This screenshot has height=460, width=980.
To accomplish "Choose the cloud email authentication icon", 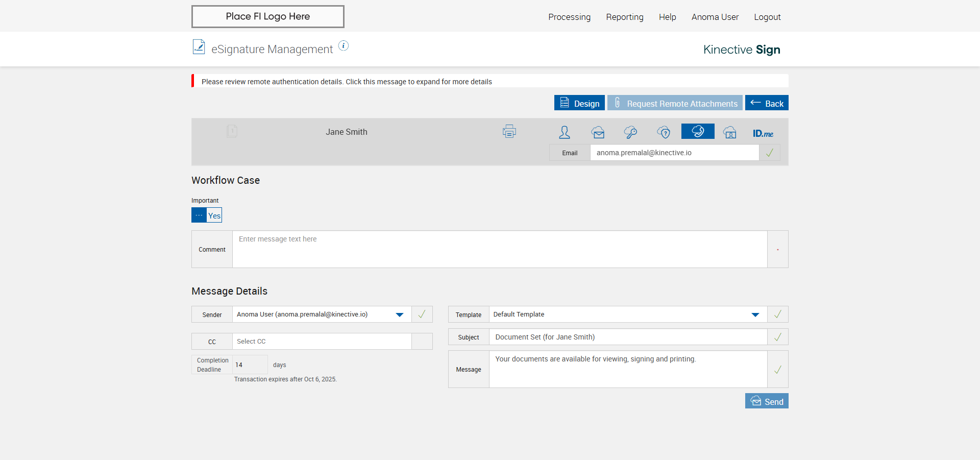I will [x=598, y=132].
